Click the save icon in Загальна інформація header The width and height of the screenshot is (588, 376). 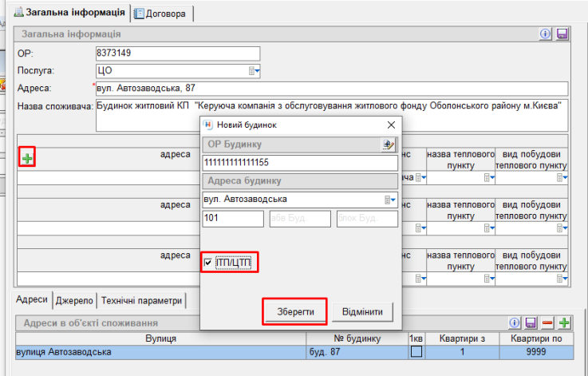(x=562, y=34)
